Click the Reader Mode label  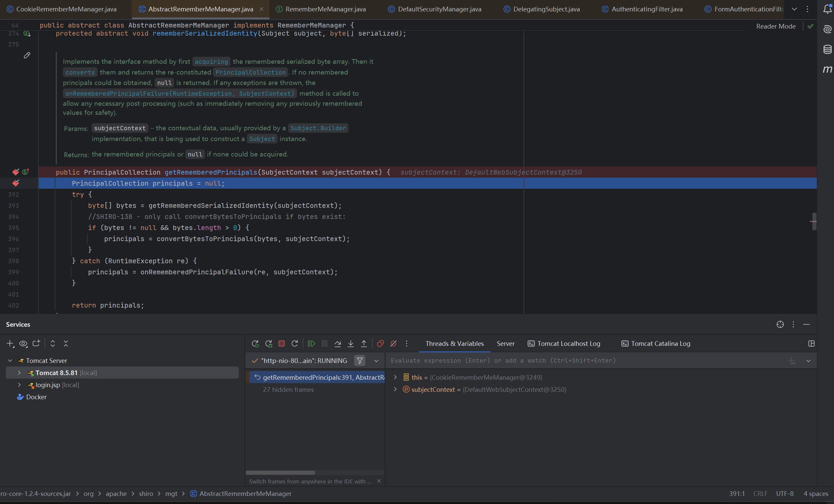click(x=776, y=27)
